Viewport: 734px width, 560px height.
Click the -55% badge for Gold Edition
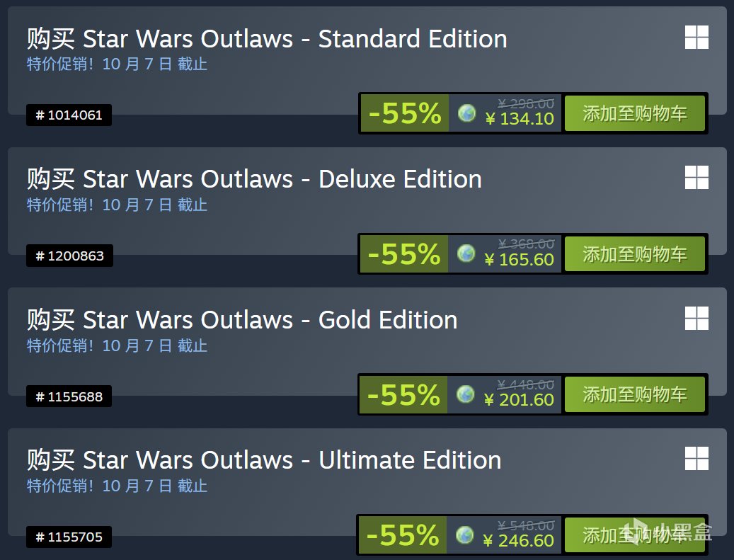pos(403,394)
